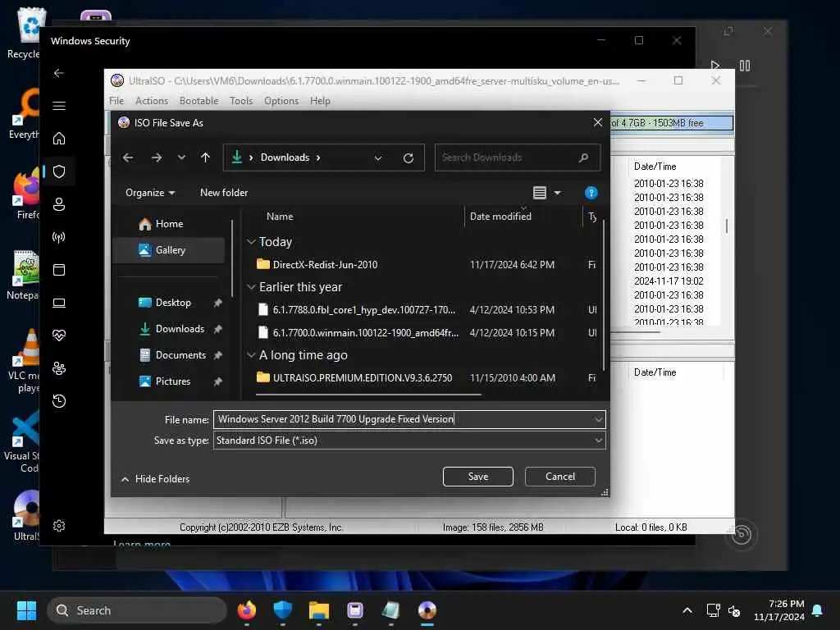
Task: Open UltraISO File menu
Action: (116, 101)
